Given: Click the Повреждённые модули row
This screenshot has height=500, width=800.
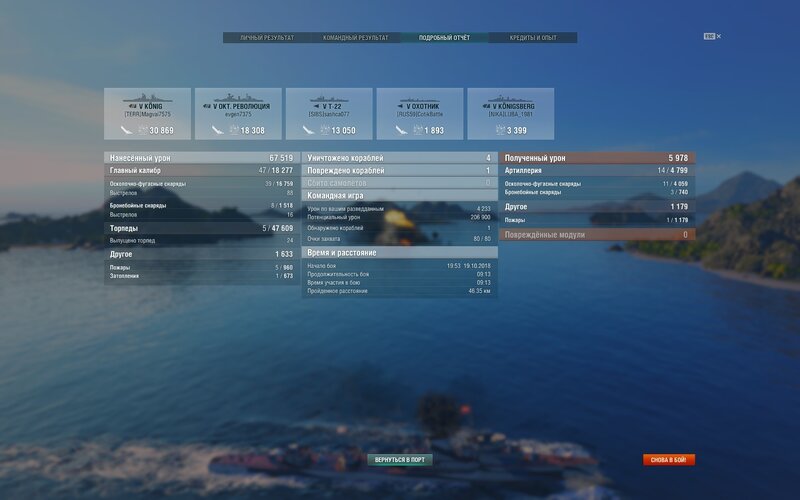Looking at the screenshot, I should click(x=597, y=235).
